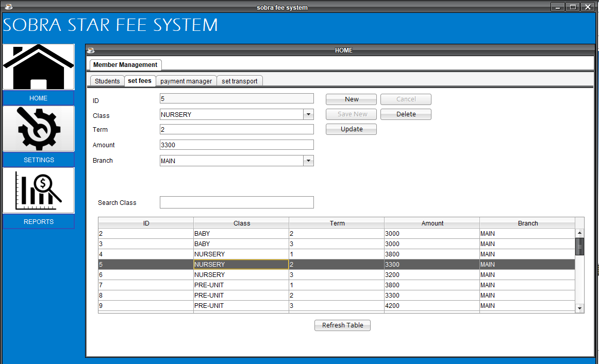Screen dimensions: 599x364
Task: Switch to the Students tab
Action: 107,81
